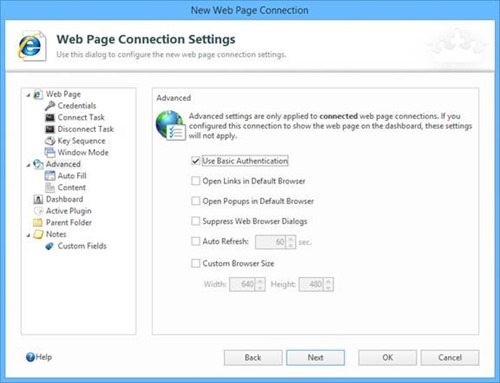
Task: Click the Height value field
Action: click(312, 284)
